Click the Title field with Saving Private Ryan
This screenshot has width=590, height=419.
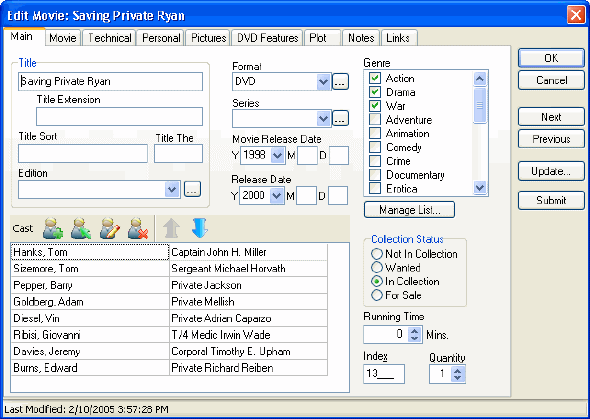[110, 82]
